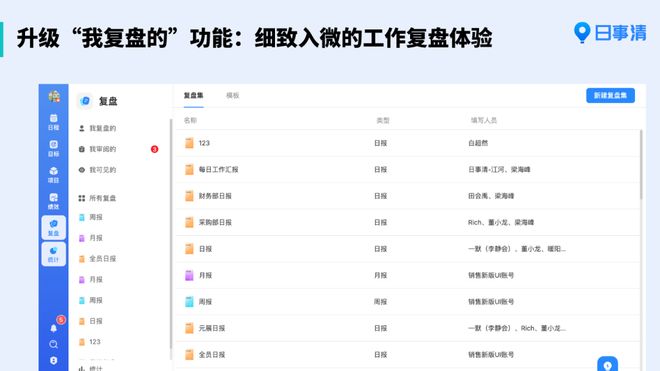
Task: Click the notebook icon beside 每日工作汇报
Action: point(189,170)
